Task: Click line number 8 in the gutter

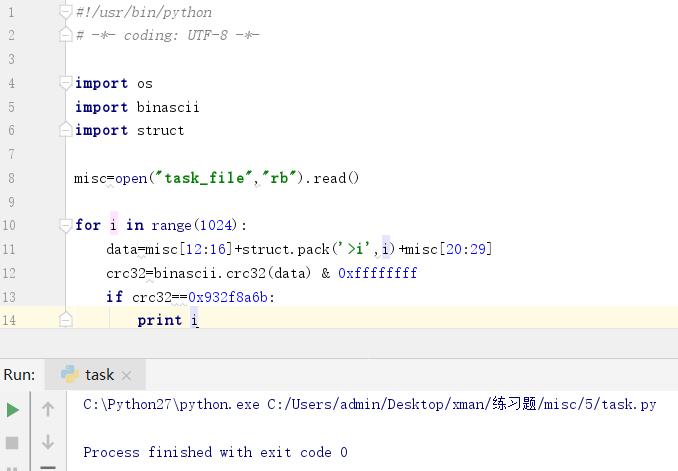Action: [11, 178]
